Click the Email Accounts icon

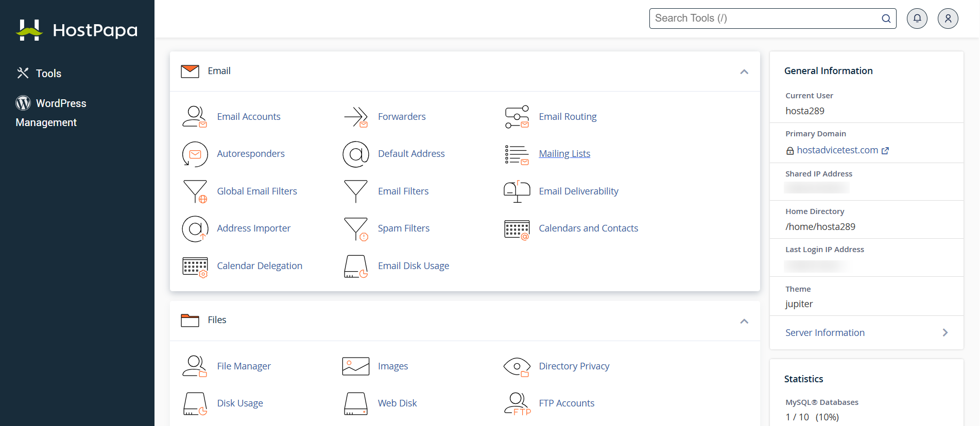[x=195, y=117]
